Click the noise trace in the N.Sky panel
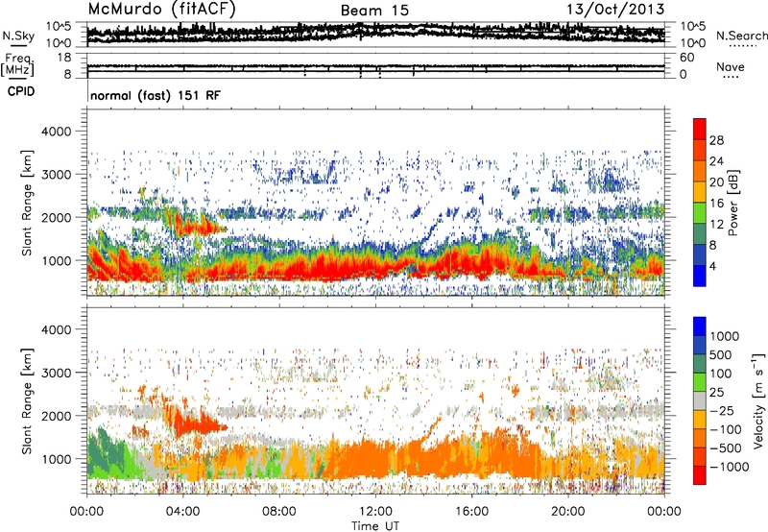Viewport: 768px width, 532px height. pos(375,33)
